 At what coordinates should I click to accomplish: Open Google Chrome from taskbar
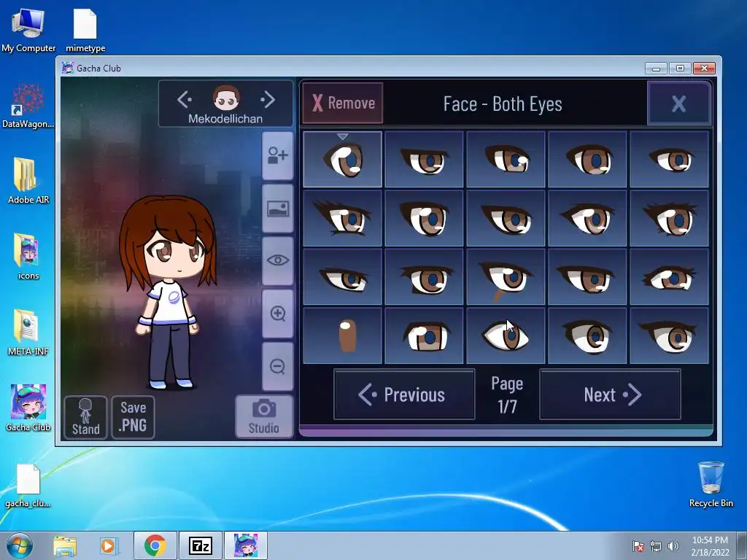155,545
